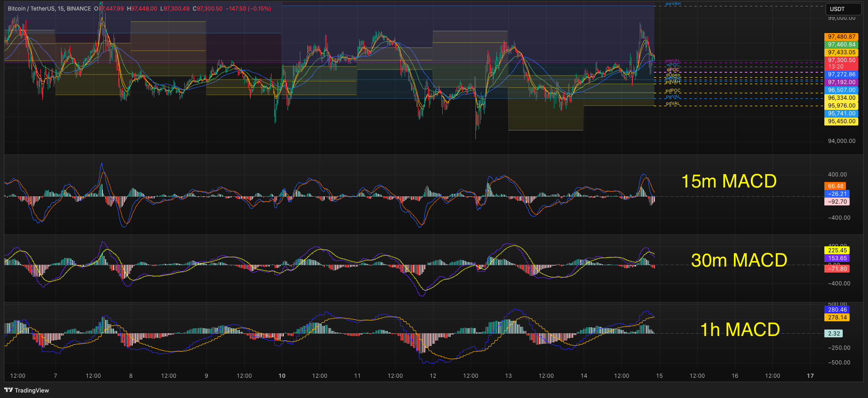This screenshot has width=868, height=398.
Task: Click the orange 97,480.87 price tag
Action: pyautogui.click(x=841, y=37)
